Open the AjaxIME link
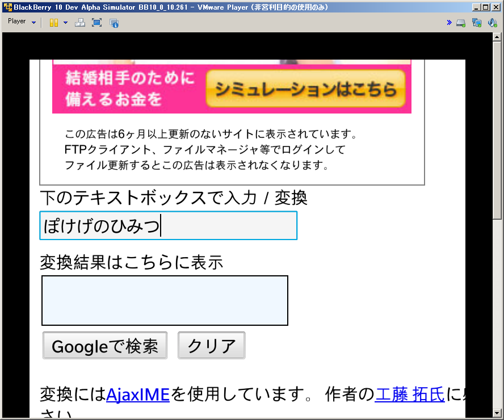504x420 pixels. pyautogui.click(x=137, y=394)
